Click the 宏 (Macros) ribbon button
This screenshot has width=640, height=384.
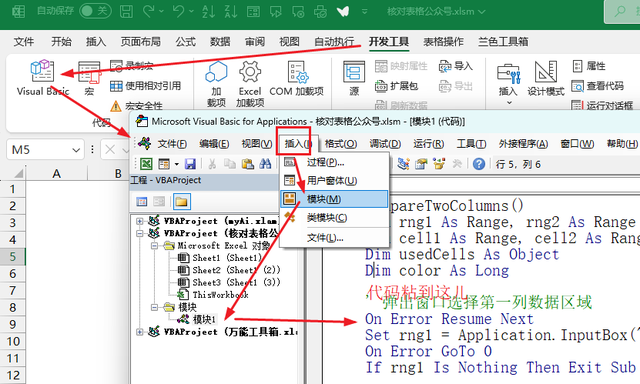point(89,79)
